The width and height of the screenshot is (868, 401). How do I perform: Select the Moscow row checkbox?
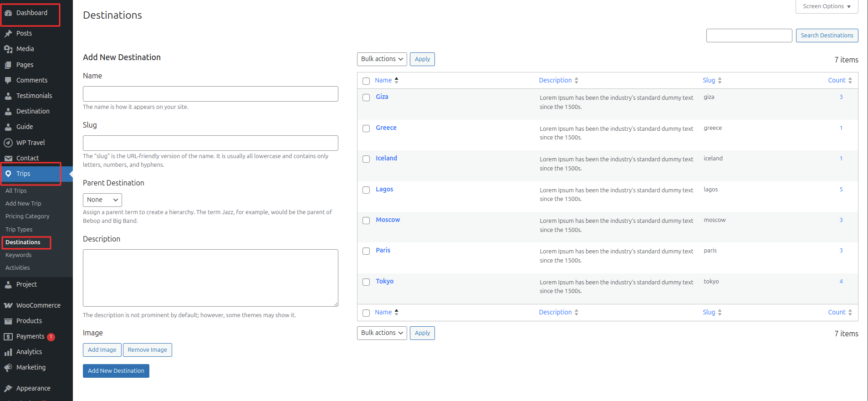click(366, 221)
